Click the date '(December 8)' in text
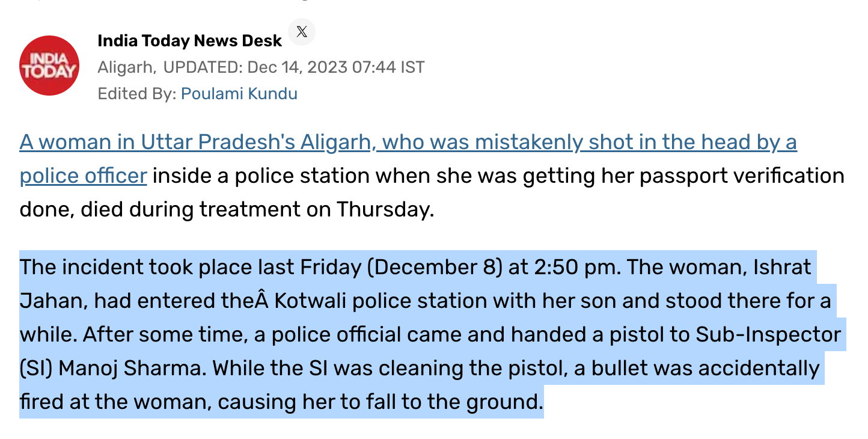The width and height of the screenshot is (868, 439). [434, 267]
